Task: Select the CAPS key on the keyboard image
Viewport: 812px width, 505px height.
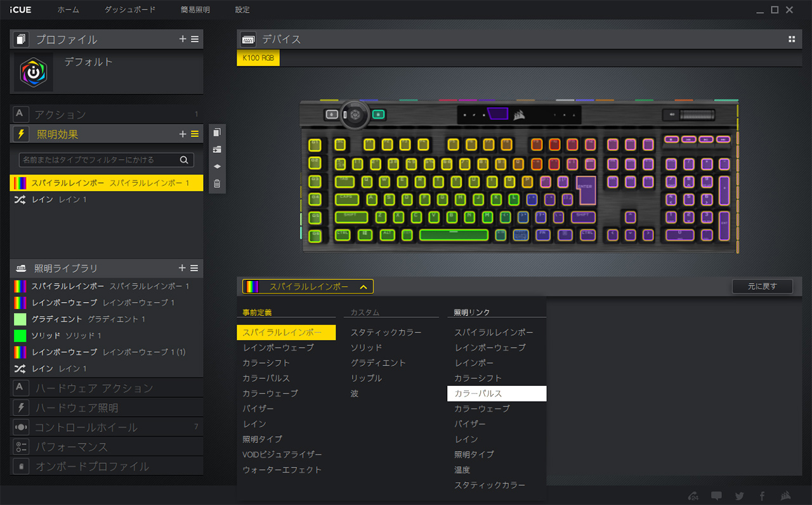Action: coord(347,199)
